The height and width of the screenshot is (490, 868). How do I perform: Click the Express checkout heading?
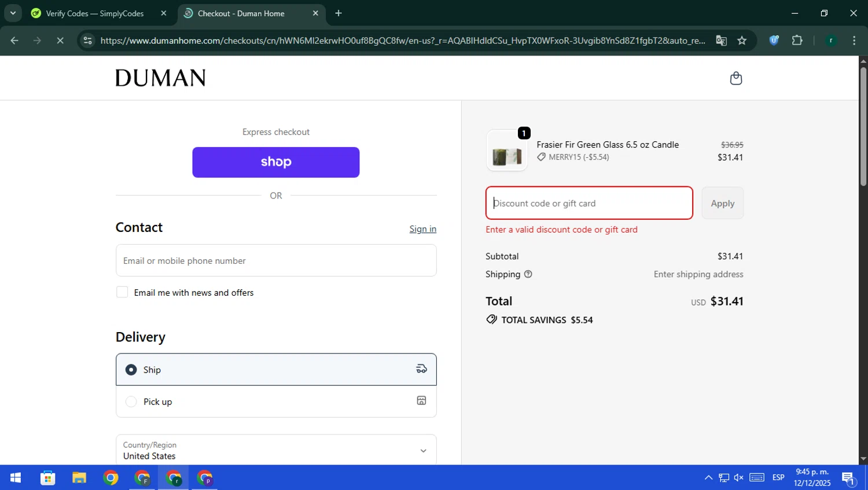[276, 132]
